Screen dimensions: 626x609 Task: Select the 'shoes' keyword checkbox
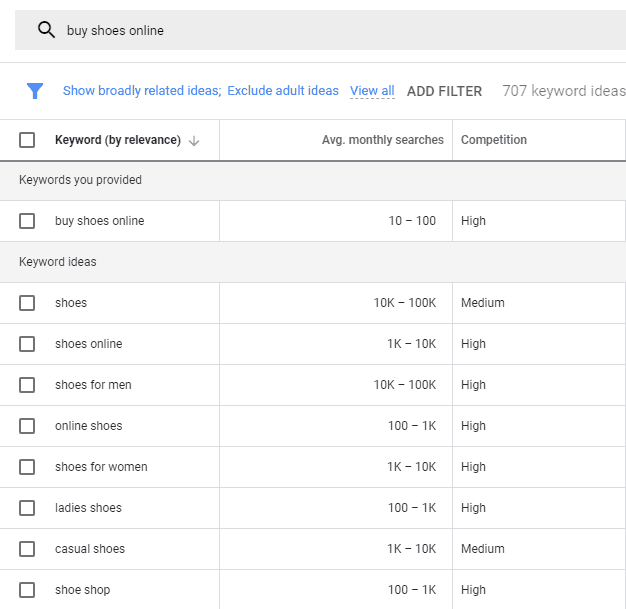coord(27,303)
